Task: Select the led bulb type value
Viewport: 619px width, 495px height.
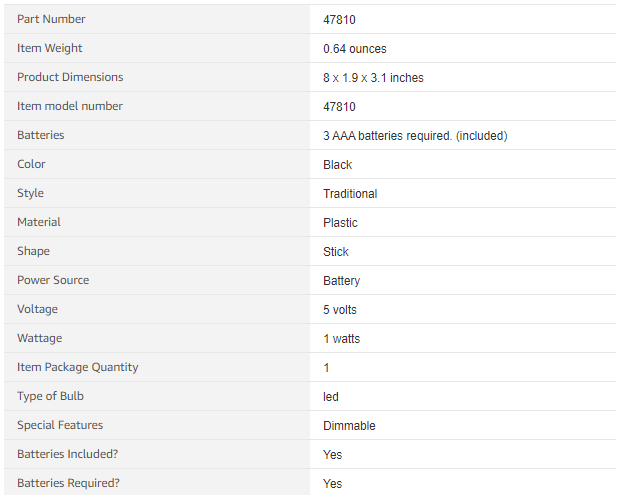Action: coord(331,397)
